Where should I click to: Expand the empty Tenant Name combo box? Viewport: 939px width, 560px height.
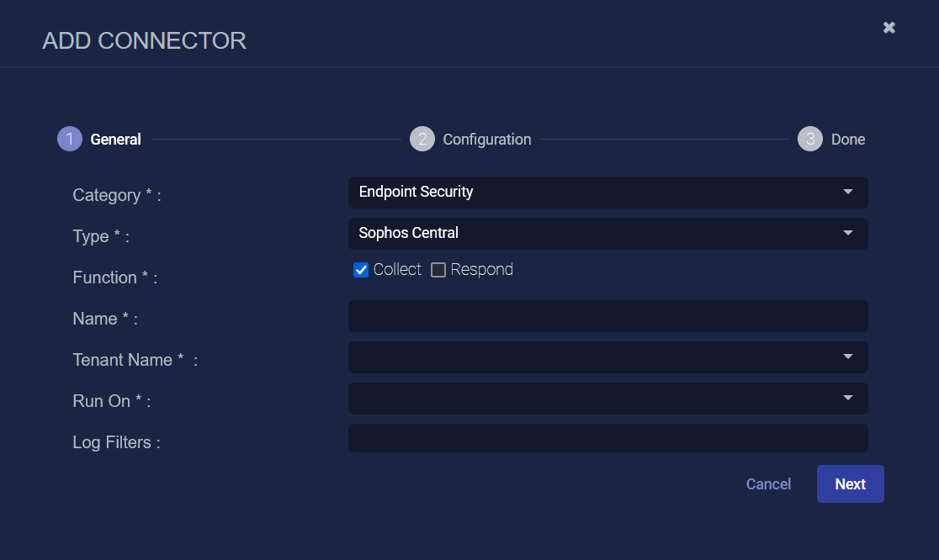(589, 357)
